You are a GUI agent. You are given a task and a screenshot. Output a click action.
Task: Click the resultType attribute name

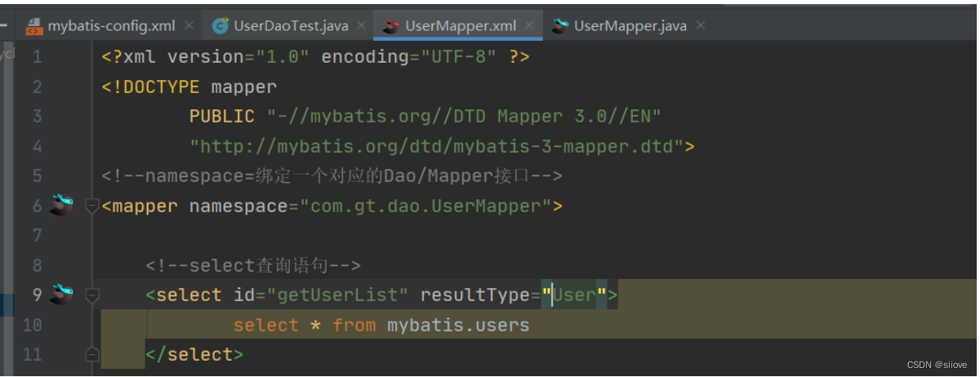475,295
